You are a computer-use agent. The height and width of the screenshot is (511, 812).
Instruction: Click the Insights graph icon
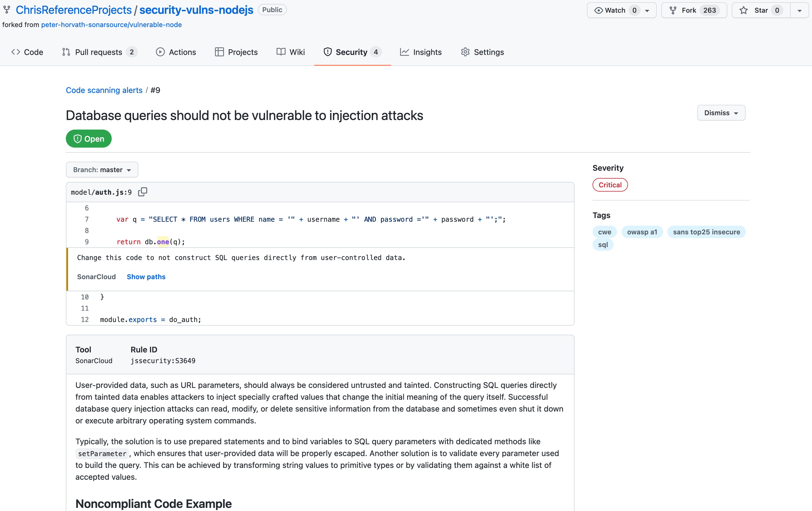click(x=405, y=52)
